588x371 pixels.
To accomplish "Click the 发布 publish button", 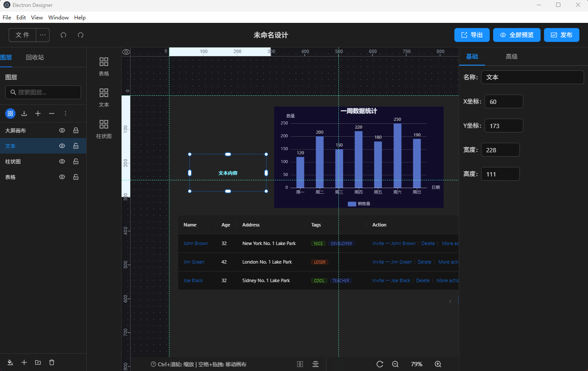I will (562, 35).
